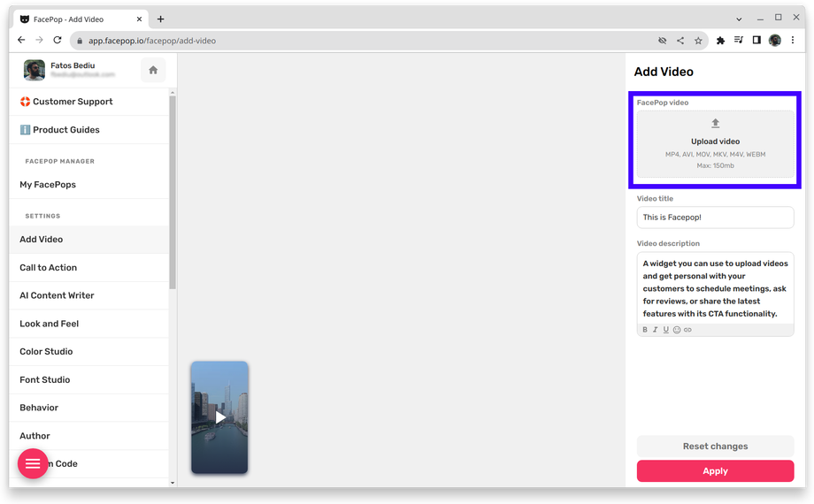Click the FacePop - Add Video browser tab
This screenshot has height=504, width=814.
click(81, 19)
